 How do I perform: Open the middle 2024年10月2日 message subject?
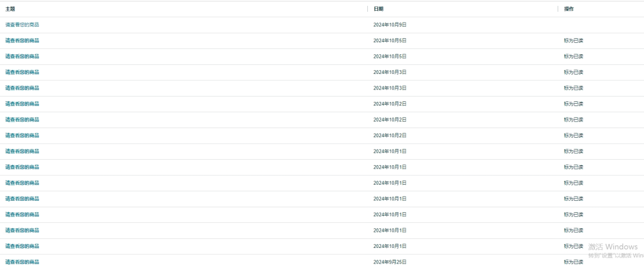(x=22, y=119)
